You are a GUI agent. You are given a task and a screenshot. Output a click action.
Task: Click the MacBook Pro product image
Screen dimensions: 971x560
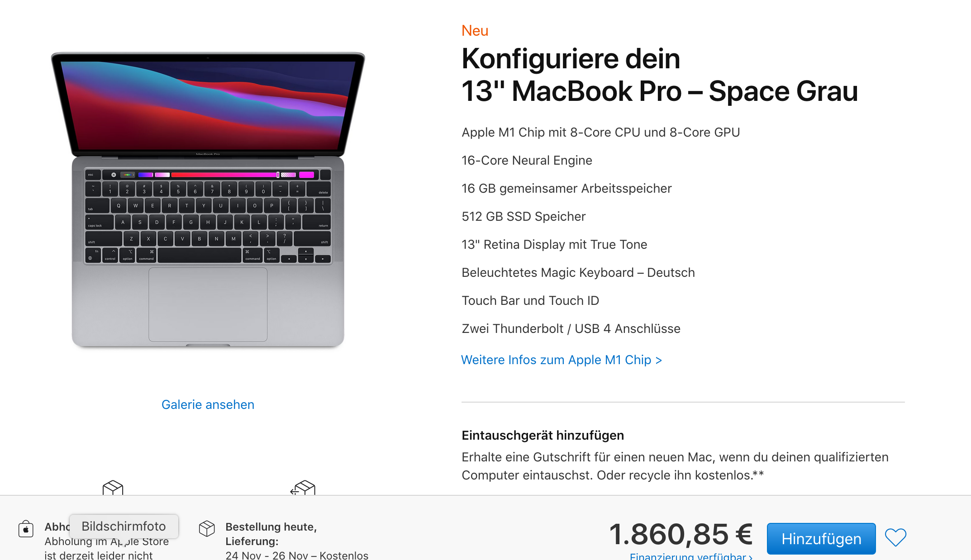click(208, 199)
